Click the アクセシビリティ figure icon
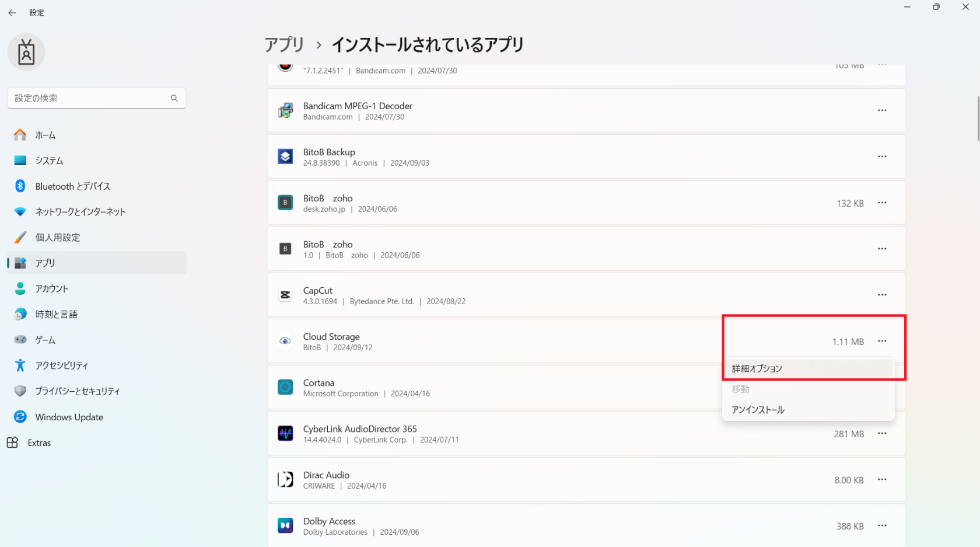 [20, 365]
